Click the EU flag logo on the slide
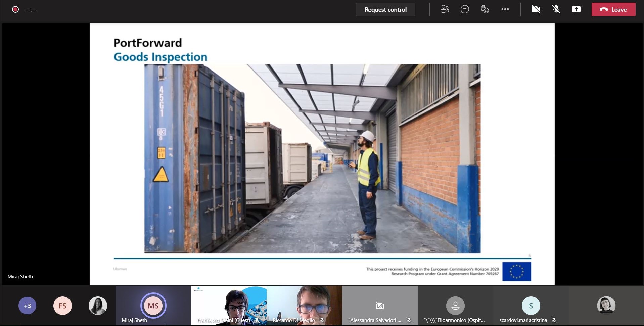 [x=516, y=271]
